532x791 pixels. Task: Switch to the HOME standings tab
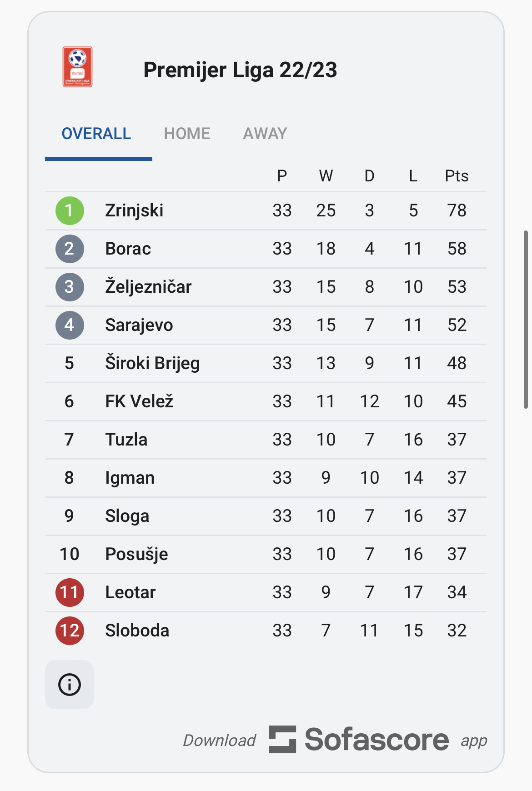coord(187,134)
